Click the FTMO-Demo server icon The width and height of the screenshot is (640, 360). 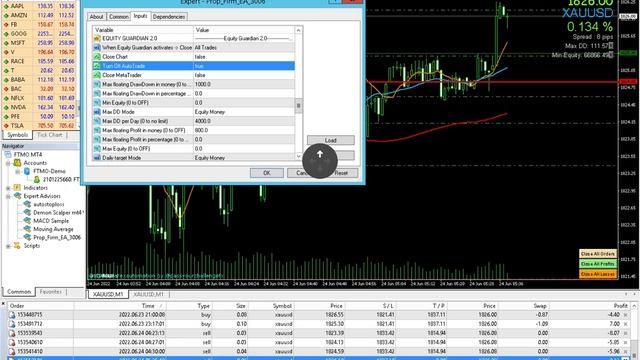(27, 171)
